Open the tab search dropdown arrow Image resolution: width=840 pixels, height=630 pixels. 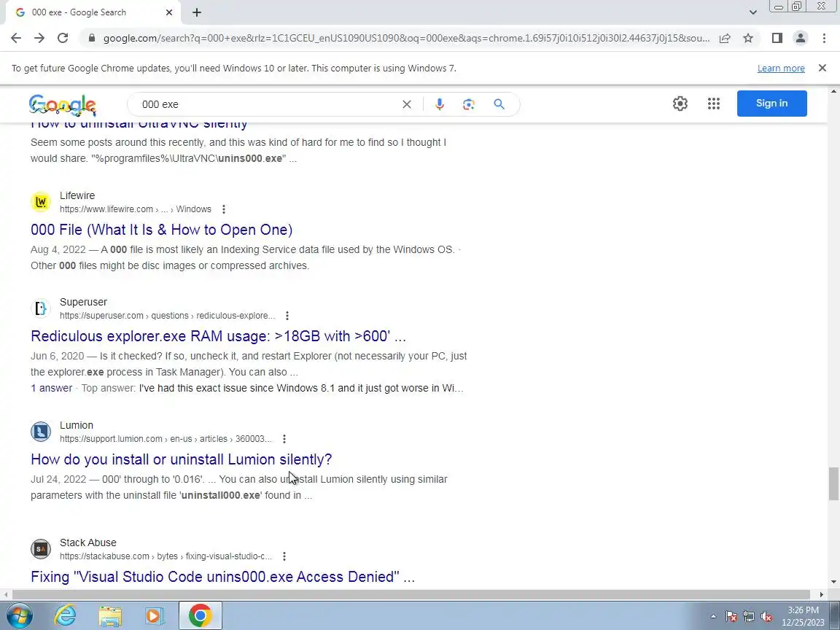point(752,12)
